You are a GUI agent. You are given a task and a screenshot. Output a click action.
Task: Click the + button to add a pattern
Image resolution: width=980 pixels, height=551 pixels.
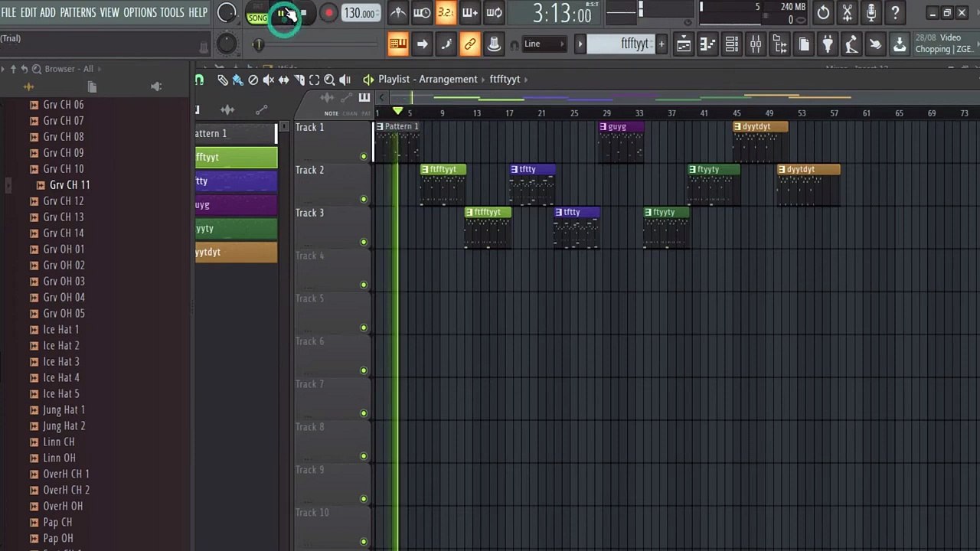point(661,44)
